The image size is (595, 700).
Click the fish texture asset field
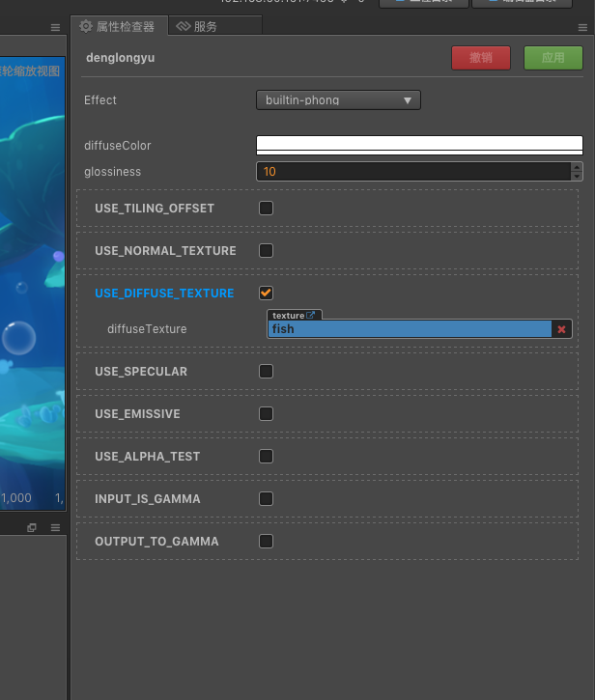[x=410, y=329]
